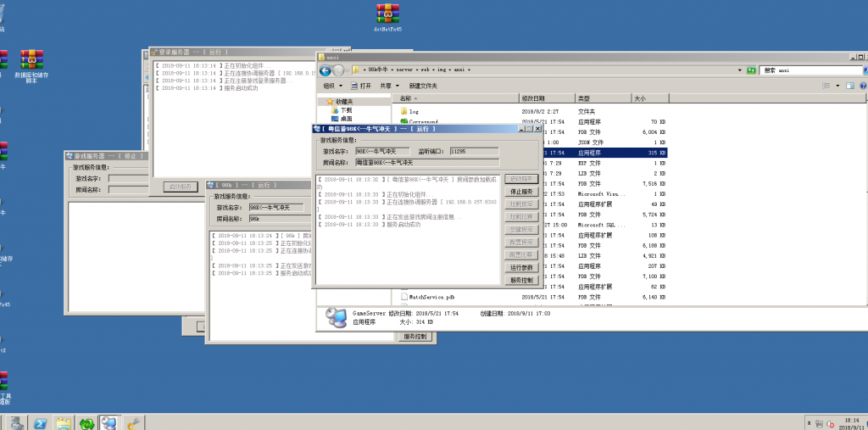
Task: Click the server breadcrumb segment
Action: [405, 70]
